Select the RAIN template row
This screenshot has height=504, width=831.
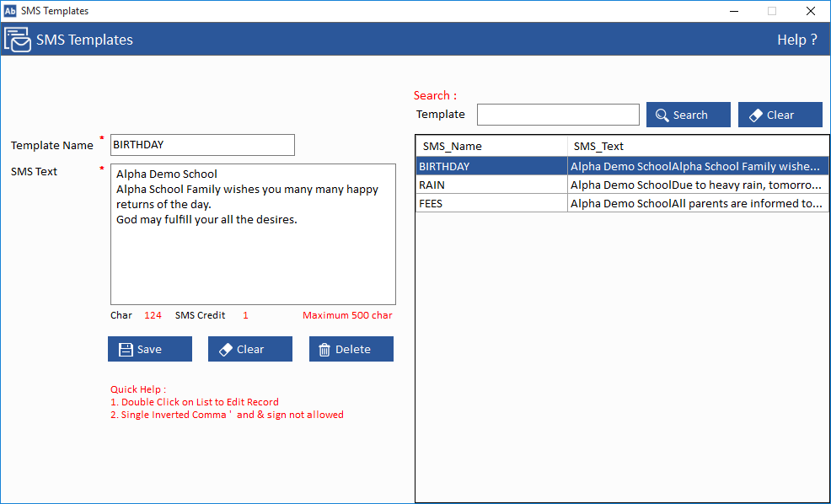(x=491, y=185)
